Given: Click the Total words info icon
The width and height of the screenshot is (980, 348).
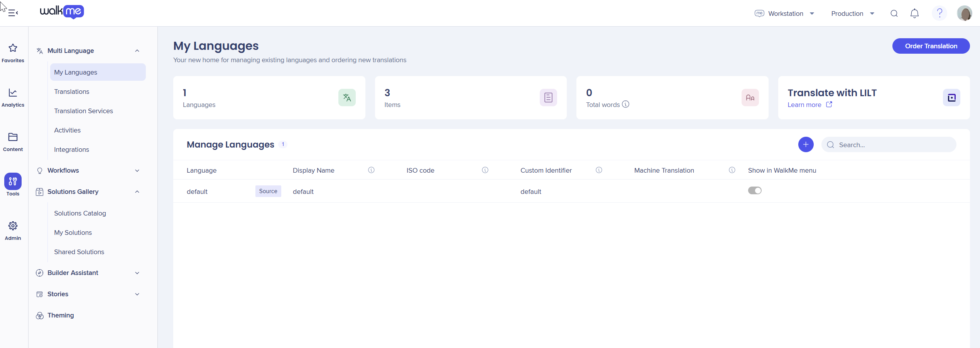Looking at the screenshot, I should [626, 104].
